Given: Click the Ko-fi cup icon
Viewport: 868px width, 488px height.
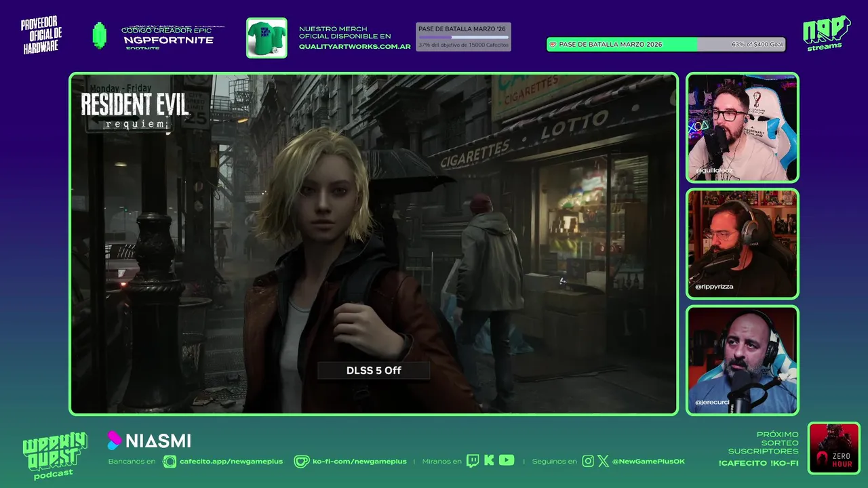Looking at the screenshot, I should tap(302, 462).
